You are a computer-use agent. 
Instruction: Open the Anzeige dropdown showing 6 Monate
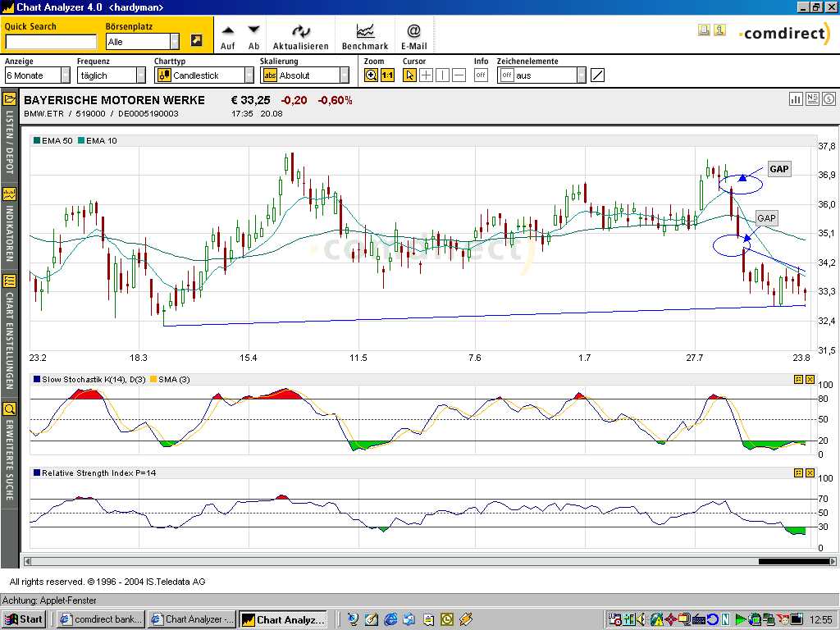tap(64, 75)
